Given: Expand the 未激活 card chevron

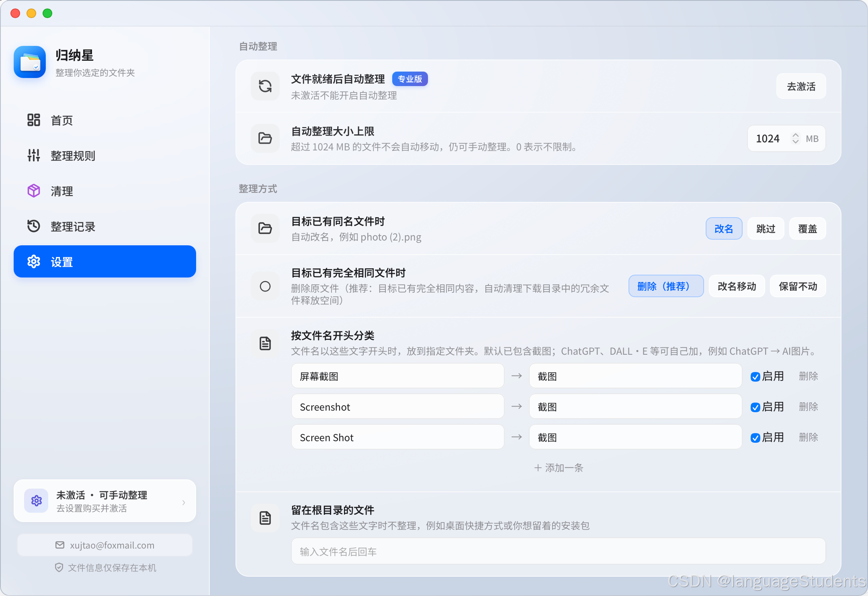Looking at the screenshot, I should point(184,502).
